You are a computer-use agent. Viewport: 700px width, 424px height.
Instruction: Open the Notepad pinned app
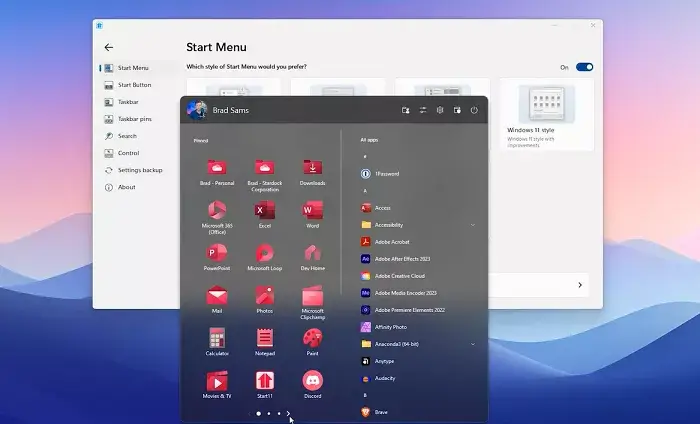tap(265, 342)
